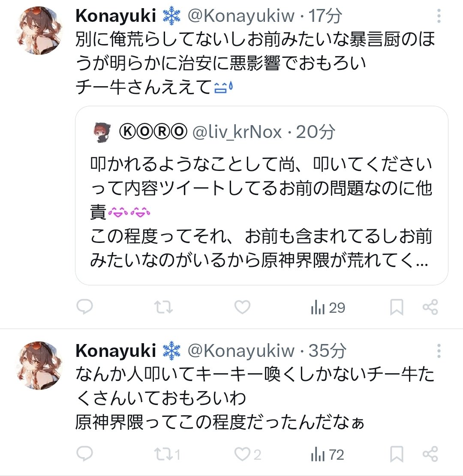Click the KORO avatar in the quoted tweet
The height and width of the screenshot is (476, 463).
coord(102,133)
